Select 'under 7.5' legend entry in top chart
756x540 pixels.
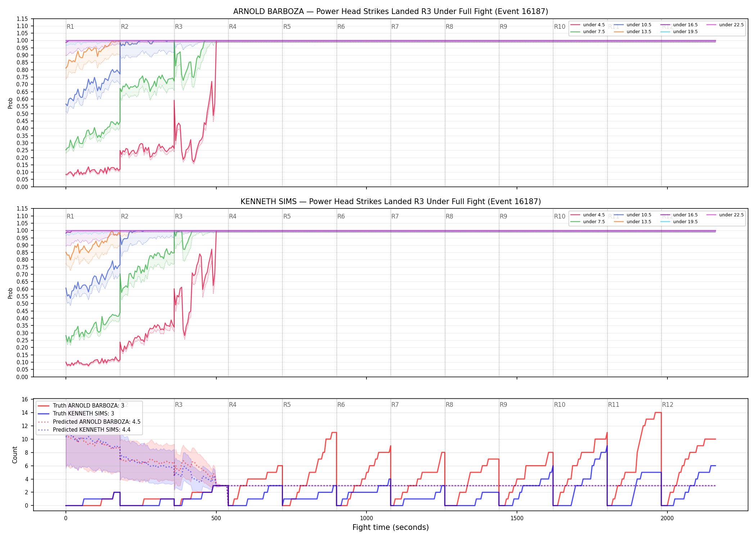tap(588, 32)
